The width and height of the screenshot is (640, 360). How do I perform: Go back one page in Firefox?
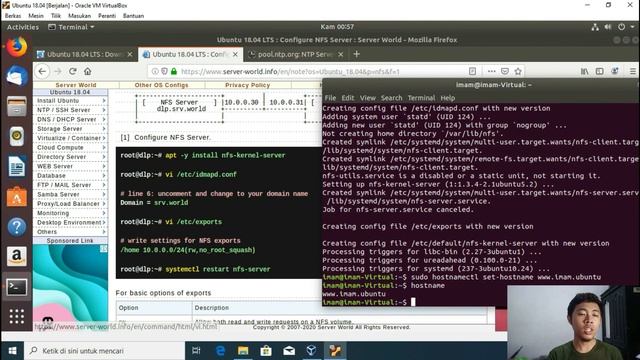pyautogui.click(x=42, y=71)
